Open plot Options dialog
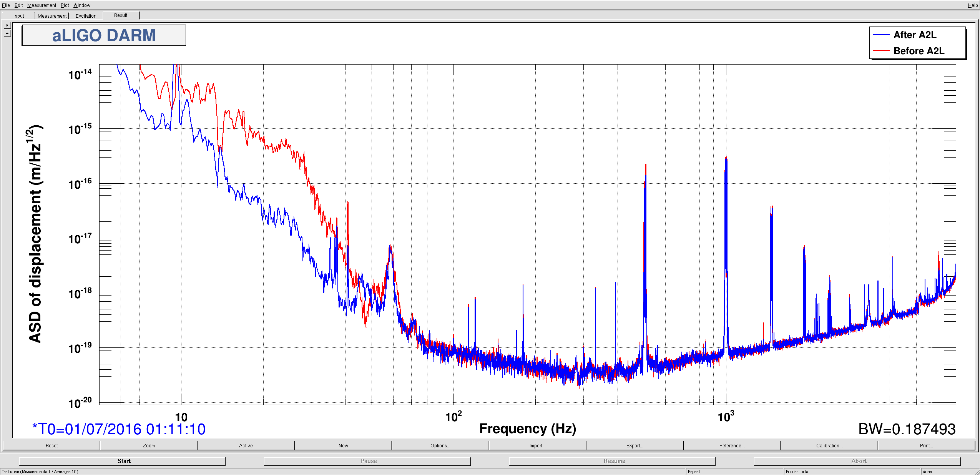The width and height of the screenshot is (980, 475). pyautogui.click(x=440, y=445)
